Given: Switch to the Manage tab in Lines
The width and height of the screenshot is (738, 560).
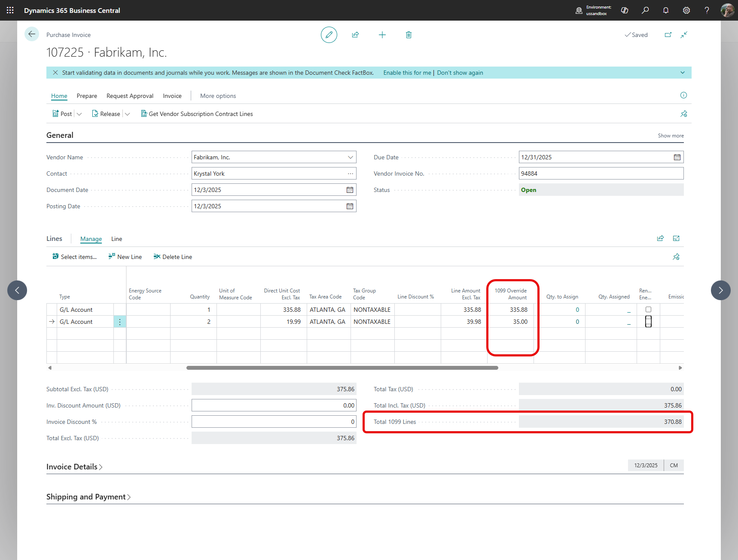Looking at the screenshot, I should 91,239.
